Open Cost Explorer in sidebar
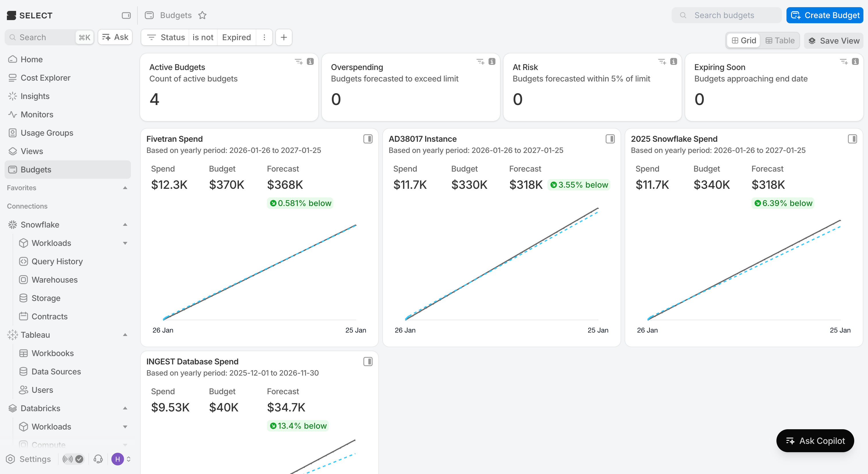 coord(45,78)
